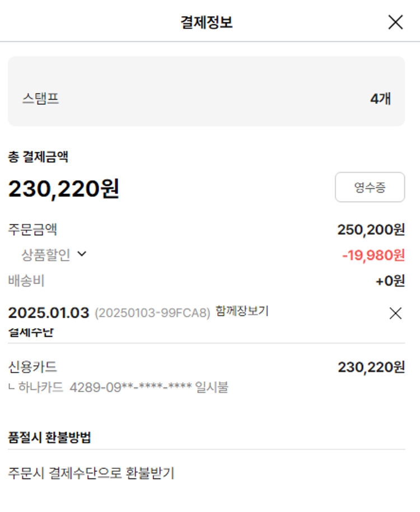The width and height of the screenshot is (420, 512).
Task: Click the 주문금액 label
Action: pyautogui.click(x=32, y=229)
